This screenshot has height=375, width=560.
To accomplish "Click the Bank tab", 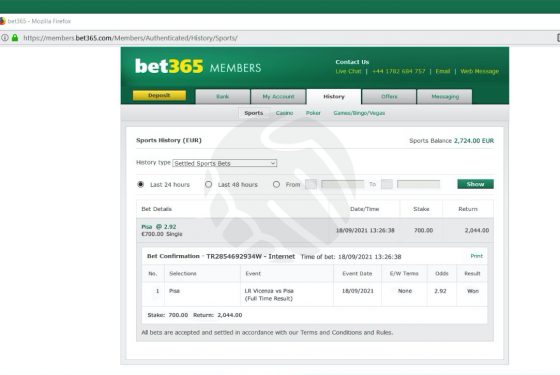I will pos(222,96).
